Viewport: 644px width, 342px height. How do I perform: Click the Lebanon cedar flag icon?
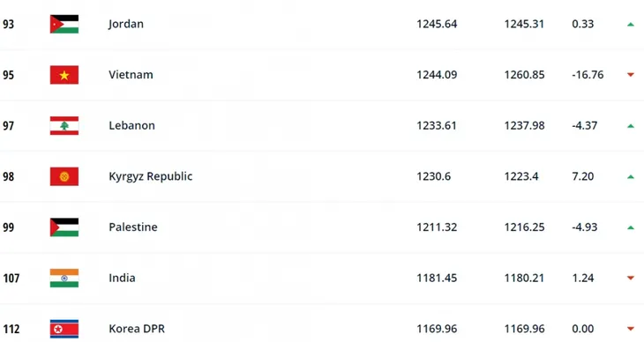pos(64,126)
